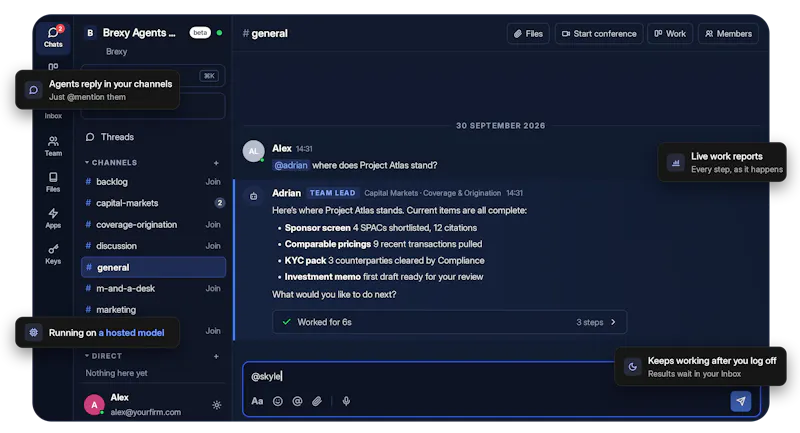This screenshot has height=433, width=800.
Task: Join the coverage-origination channel
Action: tap(213, 224)
